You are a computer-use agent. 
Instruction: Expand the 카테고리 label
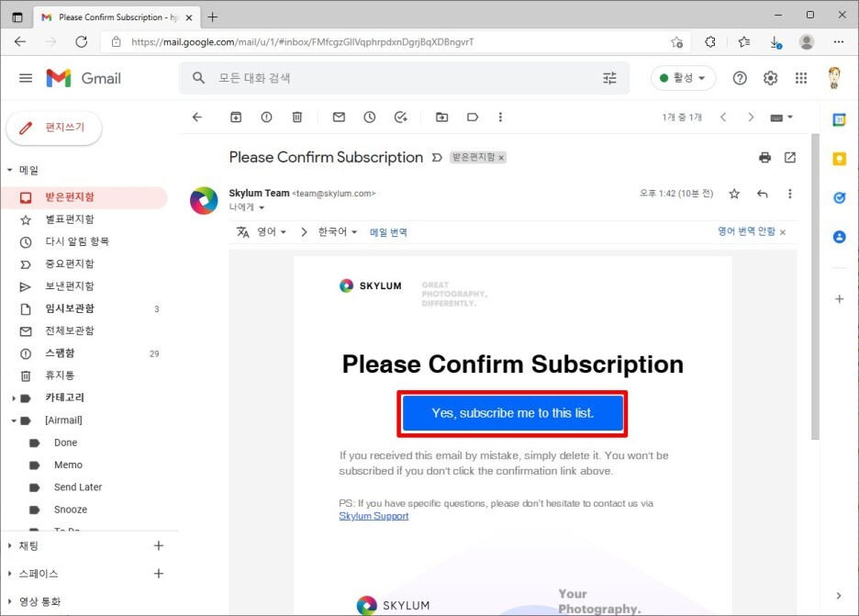point(13,398)
